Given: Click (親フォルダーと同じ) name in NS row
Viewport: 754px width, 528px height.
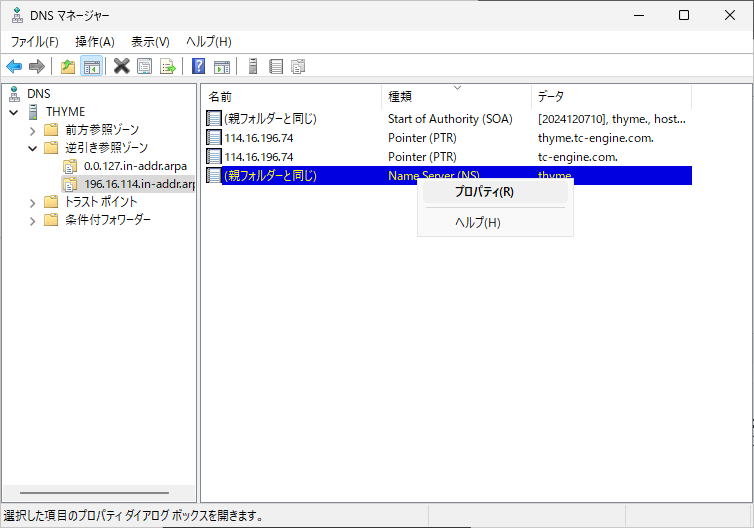Looking at the screenshot, I should [270, 176].
